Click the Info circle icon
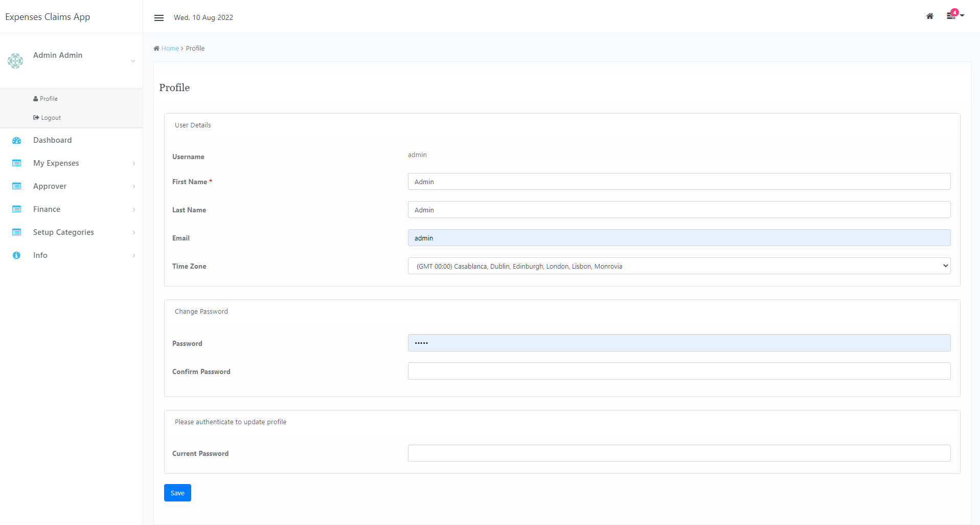980x525 pixels. click(16, 255)
